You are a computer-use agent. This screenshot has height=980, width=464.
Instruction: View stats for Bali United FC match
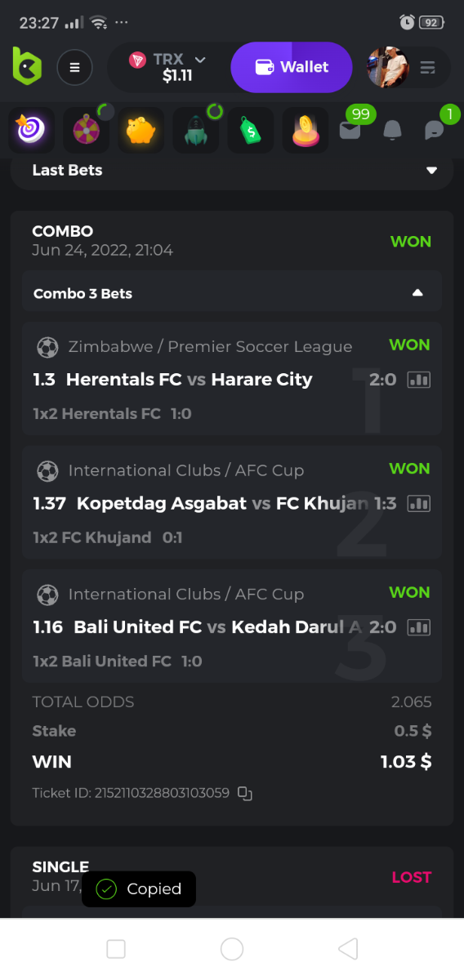click(418, 627)
